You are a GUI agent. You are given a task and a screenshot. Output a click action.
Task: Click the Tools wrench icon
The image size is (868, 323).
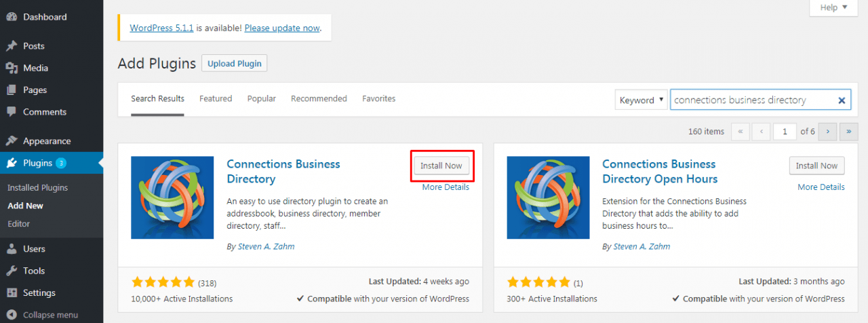pyautogui.click(x=12, y=271)
